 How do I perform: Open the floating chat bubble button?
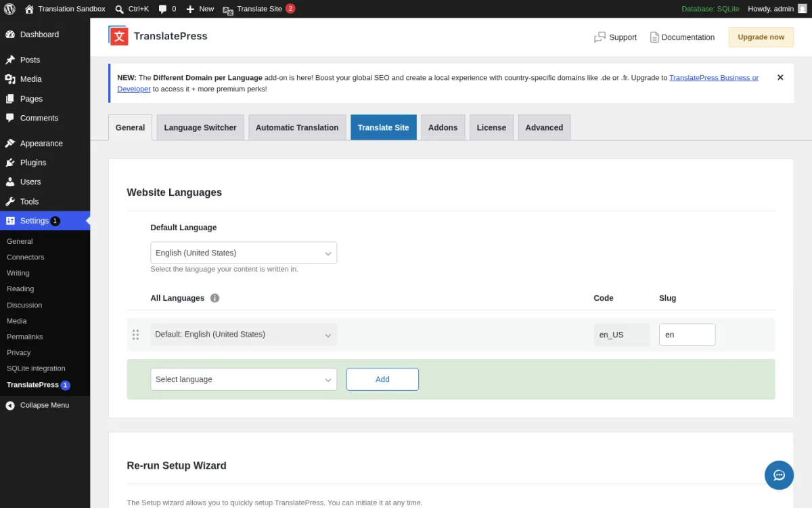point(779,475)
